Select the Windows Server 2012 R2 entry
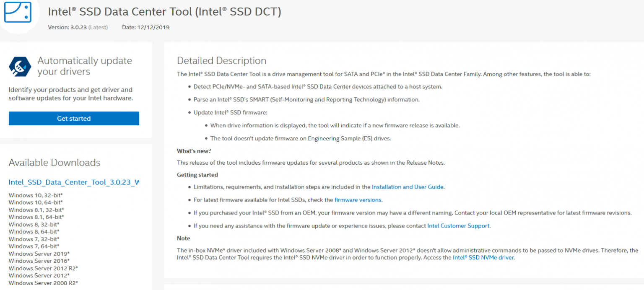This screenshot has width=644, height=290. click(43, 268)
